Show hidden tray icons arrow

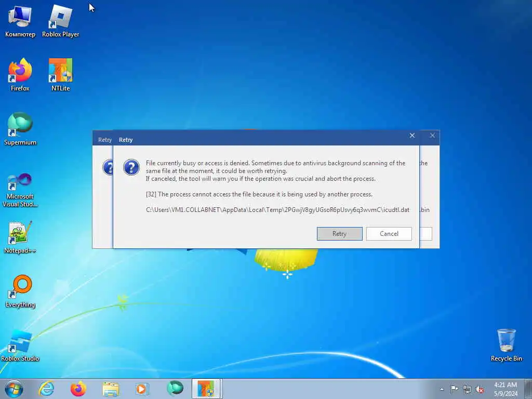pos(442,389)
